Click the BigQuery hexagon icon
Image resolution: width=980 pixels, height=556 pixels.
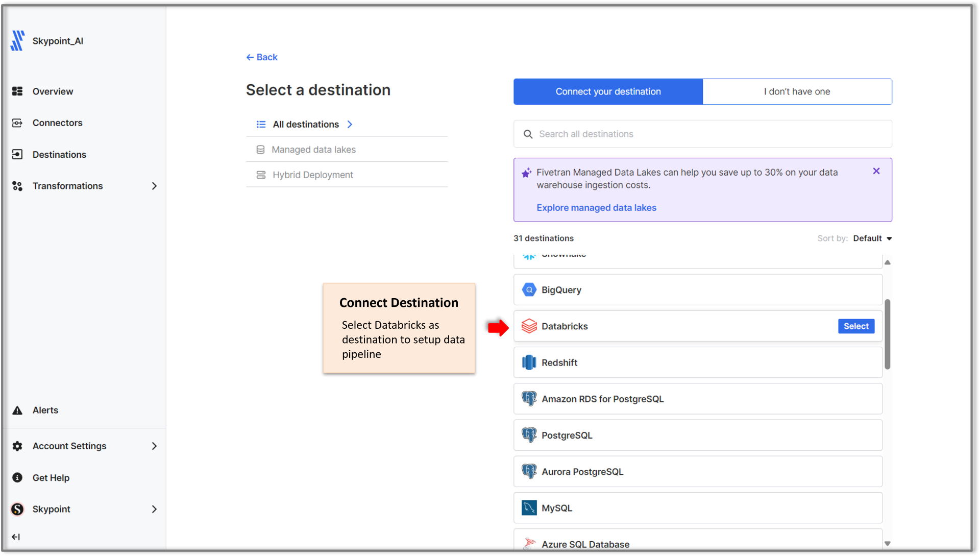529,290
